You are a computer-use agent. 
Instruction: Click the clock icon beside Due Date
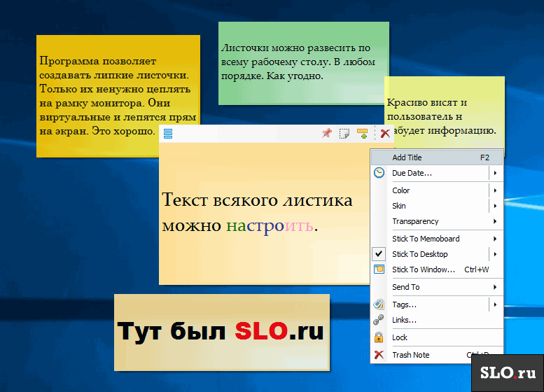tap(379, 173)
